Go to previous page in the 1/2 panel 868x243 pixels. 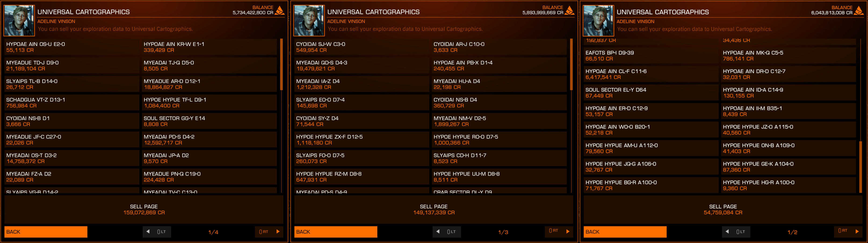click(736, 232)
